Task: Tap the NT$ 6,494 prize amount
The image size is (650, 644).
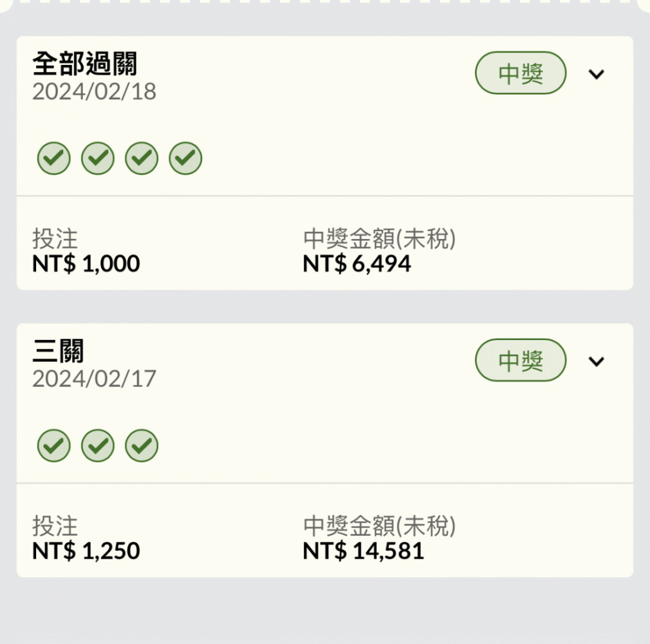Action: [357, 263]
